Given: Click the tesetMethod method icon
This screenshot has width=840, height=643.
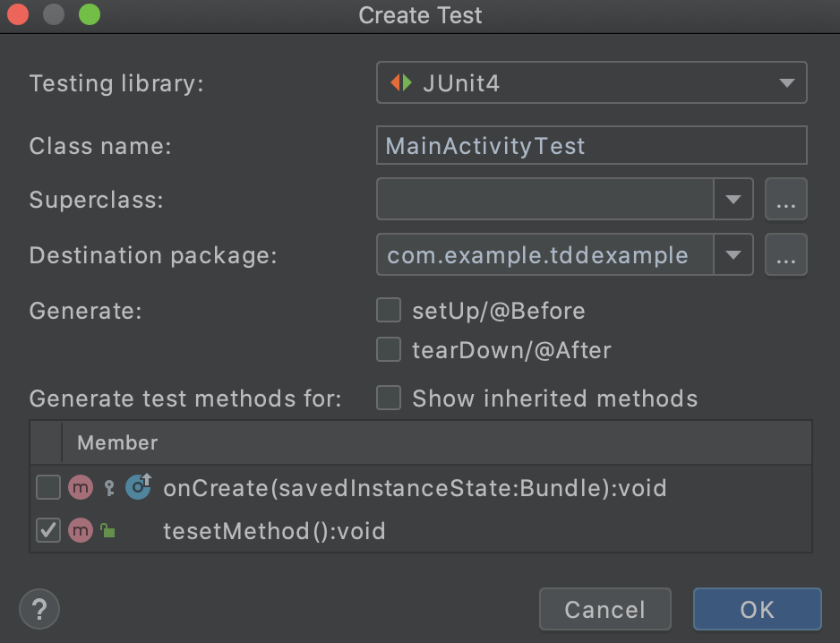Looking at the screenshot, I should (x=81, y=531).
